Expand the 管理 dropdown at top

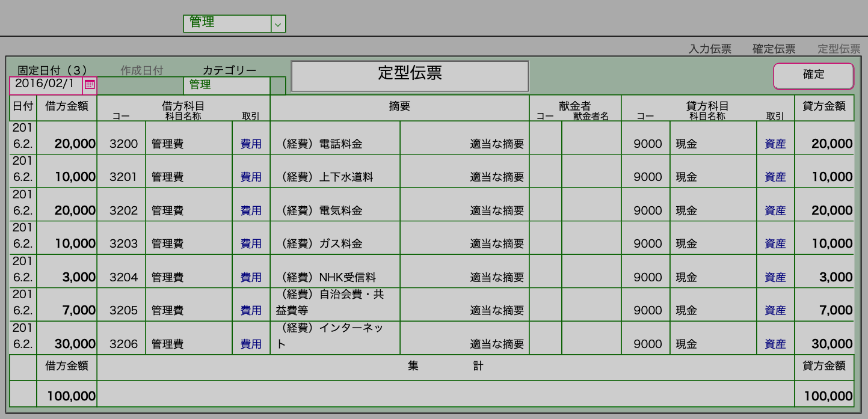(x=277, y=24)
